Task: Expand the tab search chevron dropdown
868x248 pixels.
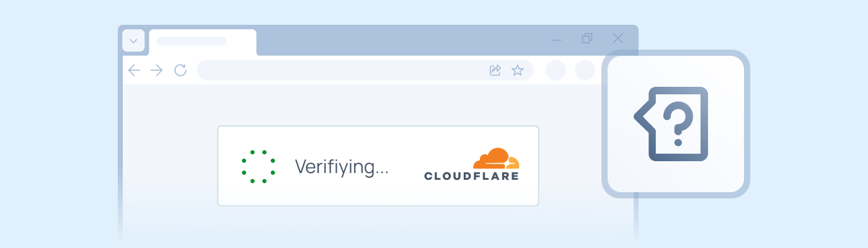Action: 133,41
